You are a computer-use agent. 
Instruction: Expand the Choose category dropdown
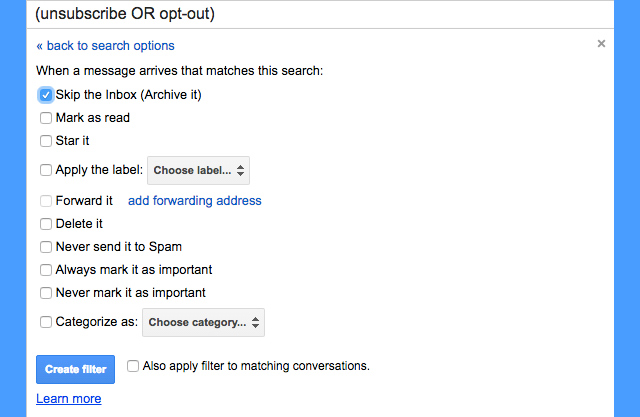(204, 322)
